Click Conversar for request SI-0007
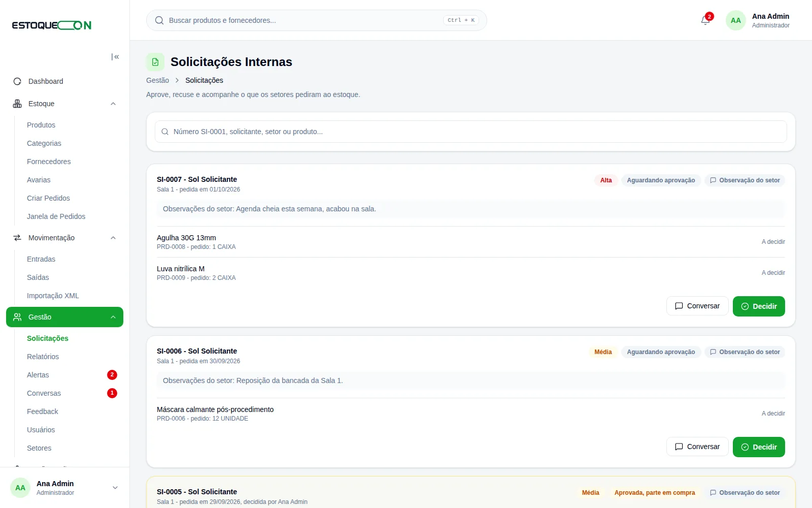 click(x=697, y=306)
